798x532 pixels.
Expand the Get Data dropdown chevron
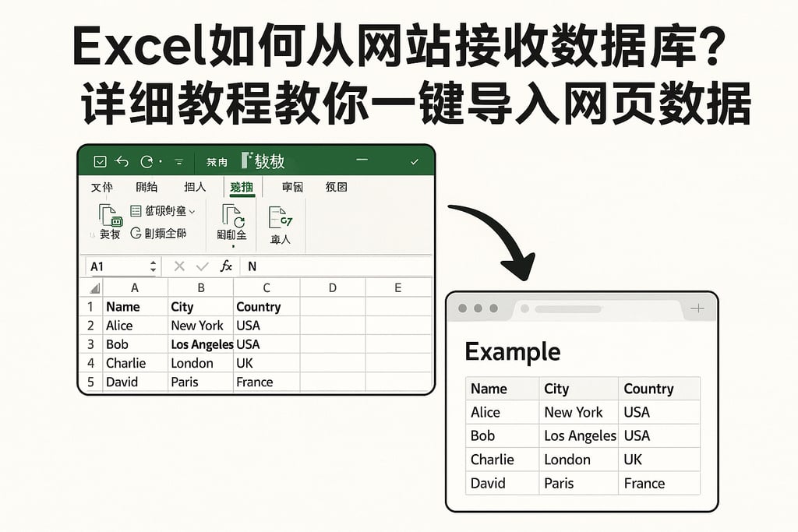[x=192, y=210]
